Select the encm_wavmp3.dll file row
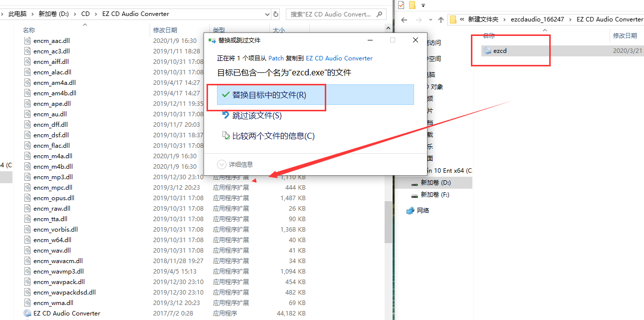Viewport: 644px width, 320px height. click(165, 271)
